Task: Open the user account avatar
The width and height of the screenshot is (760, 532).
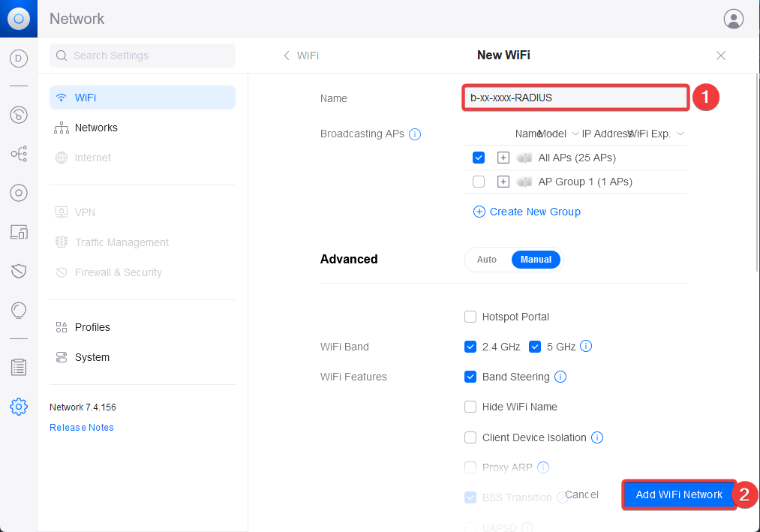Action: click(733, 19)
